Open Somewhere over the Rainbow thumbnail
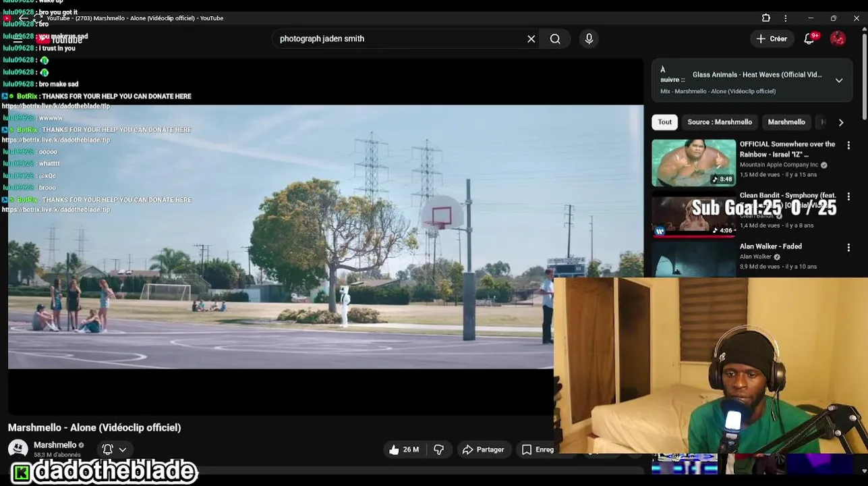 pyautogui.click(x=693, y=163)
